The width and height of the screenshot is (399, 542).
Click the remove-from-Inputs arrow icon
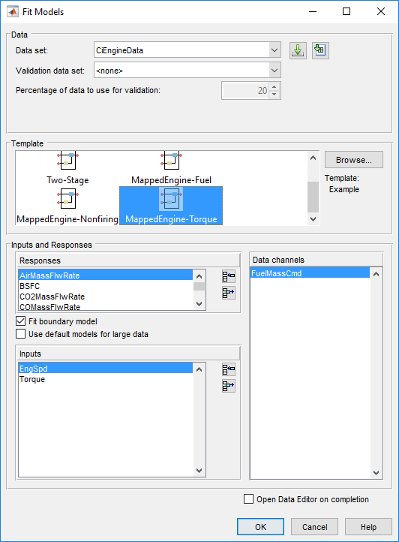[x=229, y=386]
